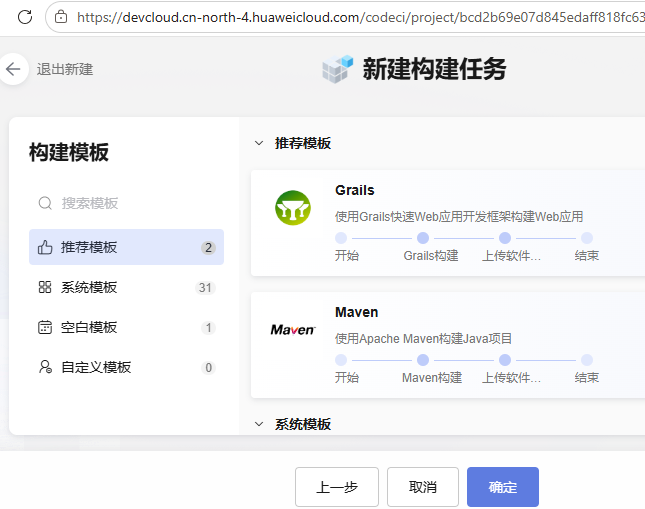
Task: Click the devcloud URL in the address bar
Action: tap(360, 17)
